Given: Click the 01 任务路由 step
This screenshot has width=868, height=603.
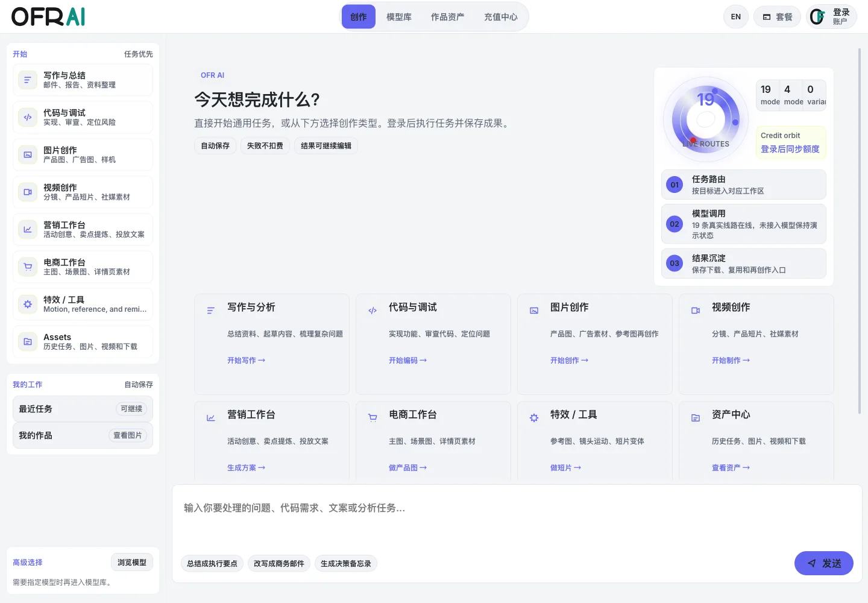Looking at the screenshot, I should point(743,185).
